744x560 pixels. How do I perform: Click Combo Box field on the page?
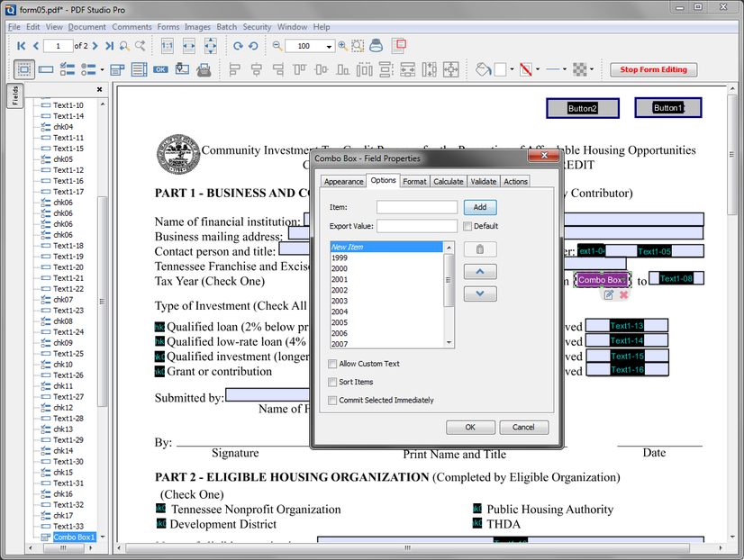pyautogui.click(x=602, y=280)
